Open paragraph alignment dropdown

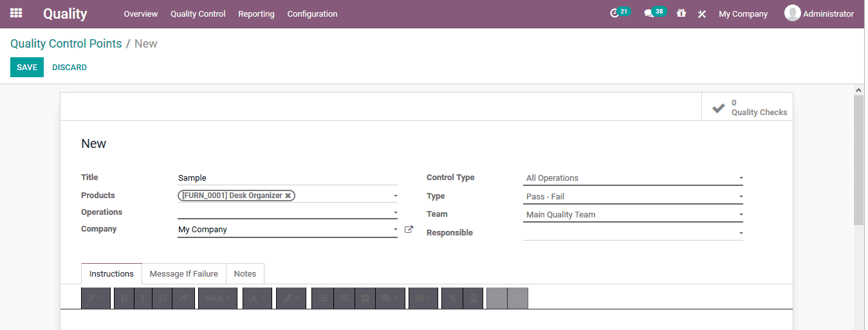click(x=390, y=298)
